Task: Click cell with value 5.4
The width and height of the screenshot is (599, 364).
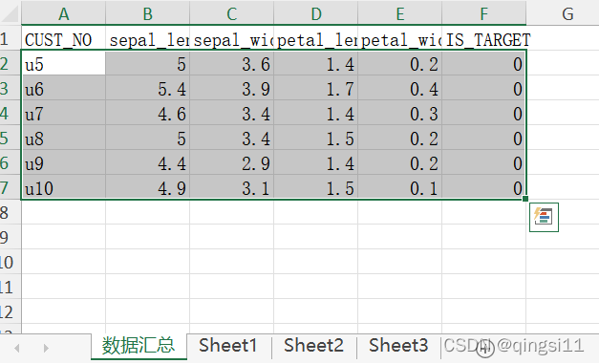Action: point(147,88)
